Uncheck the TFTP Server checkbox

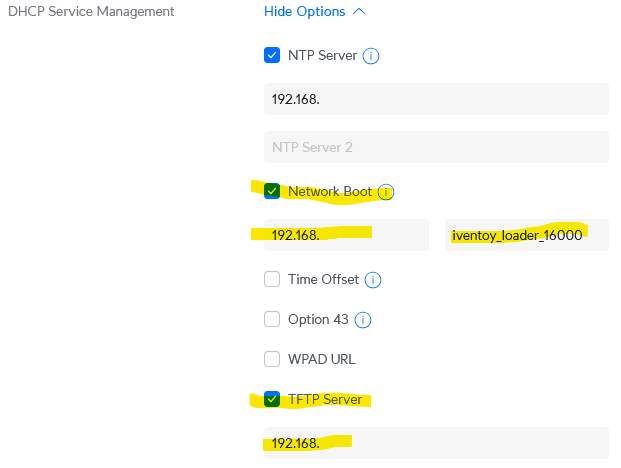click(x=272, y=399)
